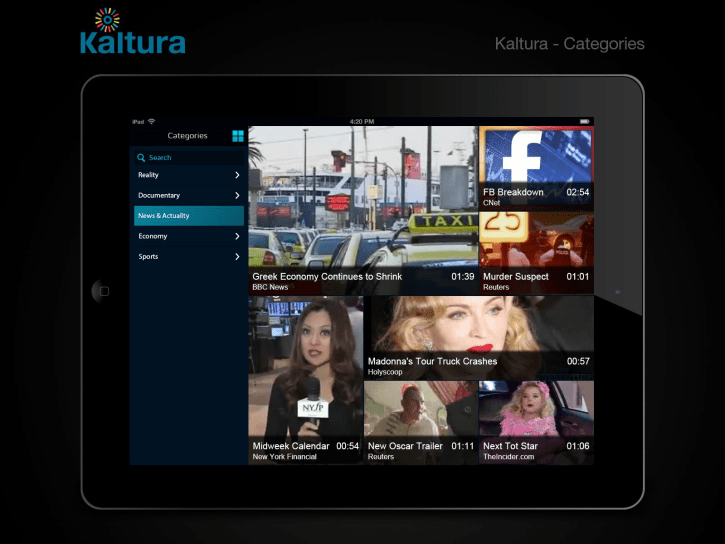The height and width of the screenshot is (544, 725).
Task: Open the New Oscar Trailer video
Action: [x=421, y=422]
